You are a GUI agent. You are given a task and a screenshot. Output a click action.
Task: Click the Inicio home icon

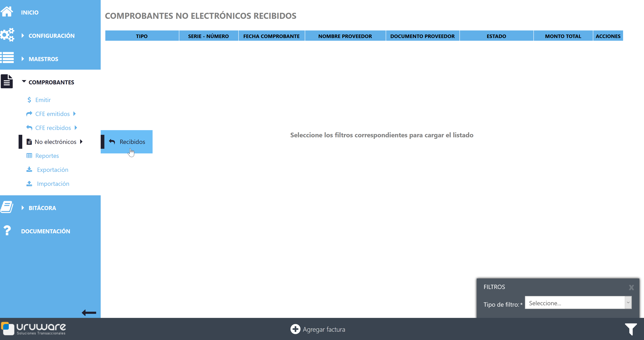[x=7, y=12]
